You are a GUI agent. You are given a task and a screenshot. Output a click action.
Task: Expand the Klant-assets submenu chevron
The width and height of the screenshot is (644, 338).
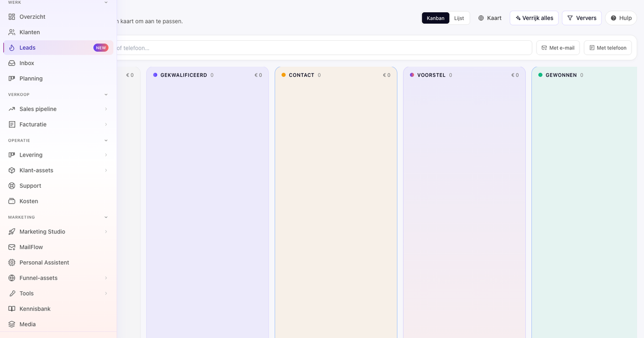coord(106,170)
